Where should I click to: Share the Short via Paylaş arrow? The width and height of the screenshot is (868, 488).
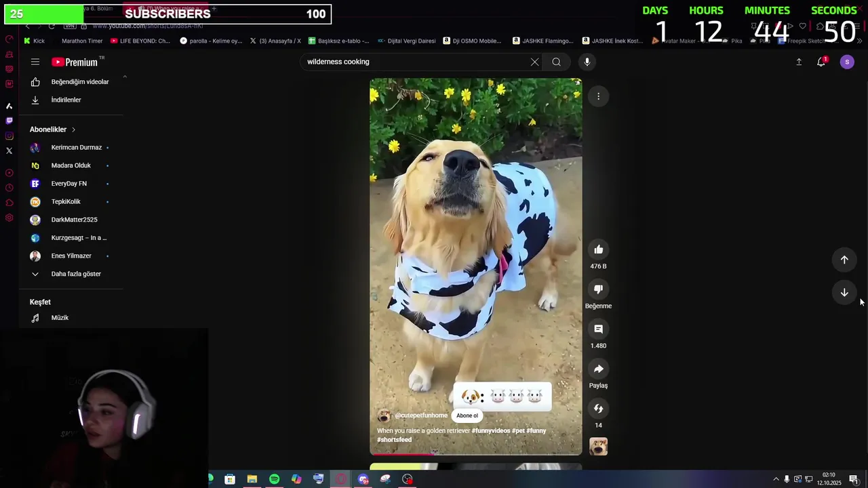point(598,369)
